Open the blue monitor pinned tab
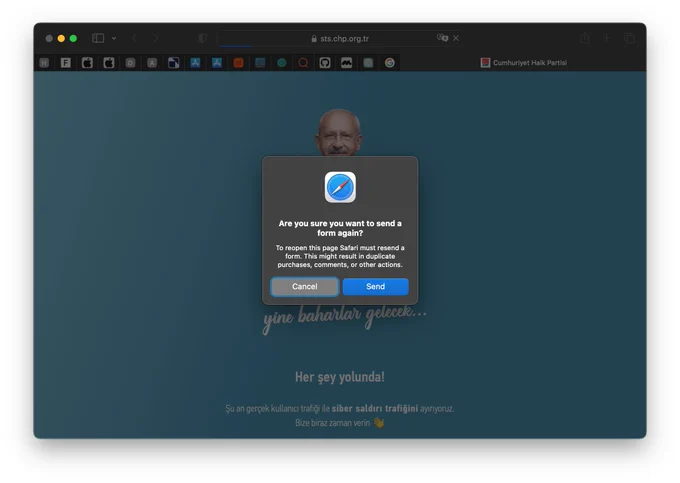The width and height of the screenshot is (680, 483). 260,63
